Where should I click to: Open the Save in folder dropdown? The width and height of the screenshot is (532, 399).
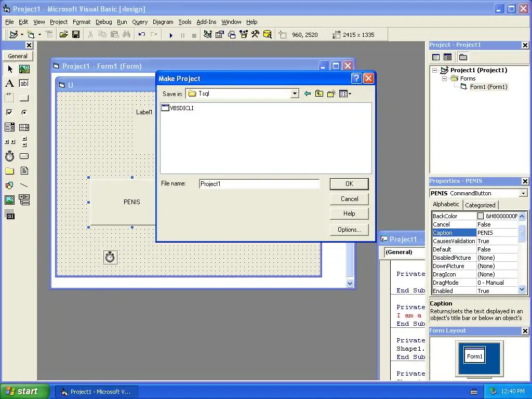click(295, 94)
